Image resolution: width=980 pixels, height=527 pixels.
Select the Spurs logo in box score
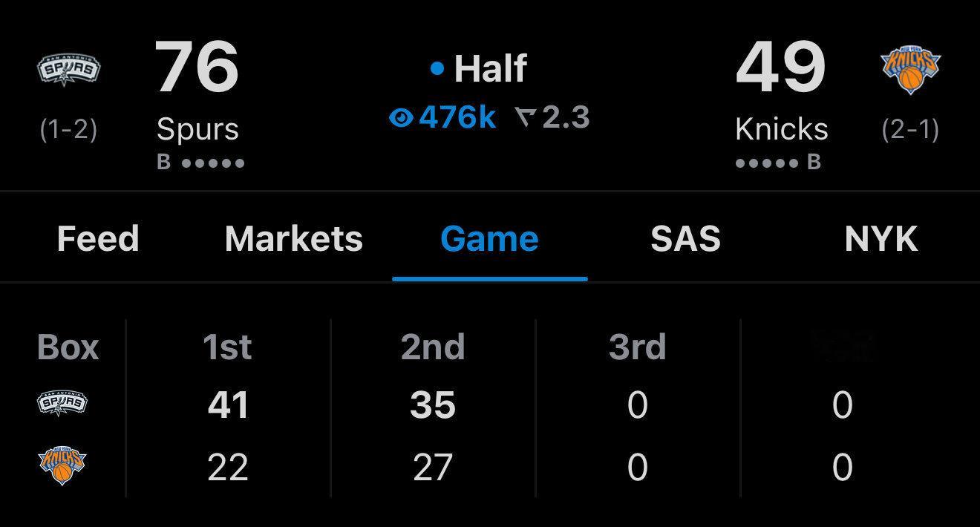coord(62,404)
